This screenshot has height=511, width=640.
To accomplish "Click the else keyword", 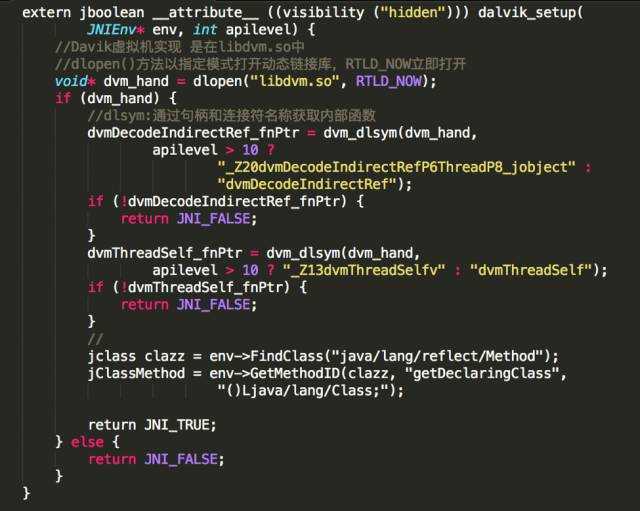I will pos(87,442).
